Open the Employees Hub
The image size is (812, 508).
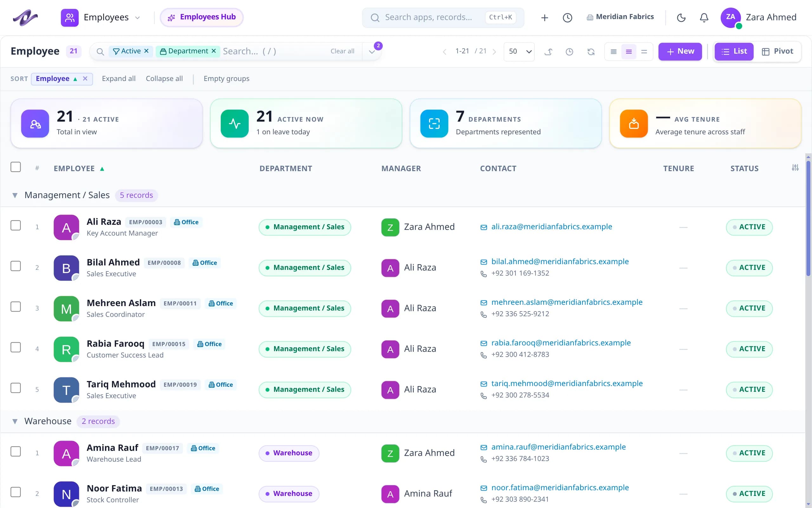coord(202,17)
